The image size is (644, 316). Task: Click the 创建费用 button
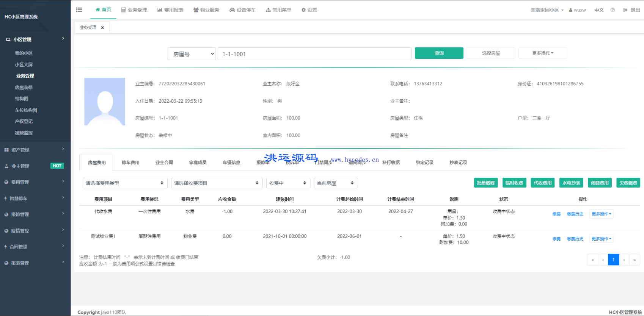click(x=600, y=183)
